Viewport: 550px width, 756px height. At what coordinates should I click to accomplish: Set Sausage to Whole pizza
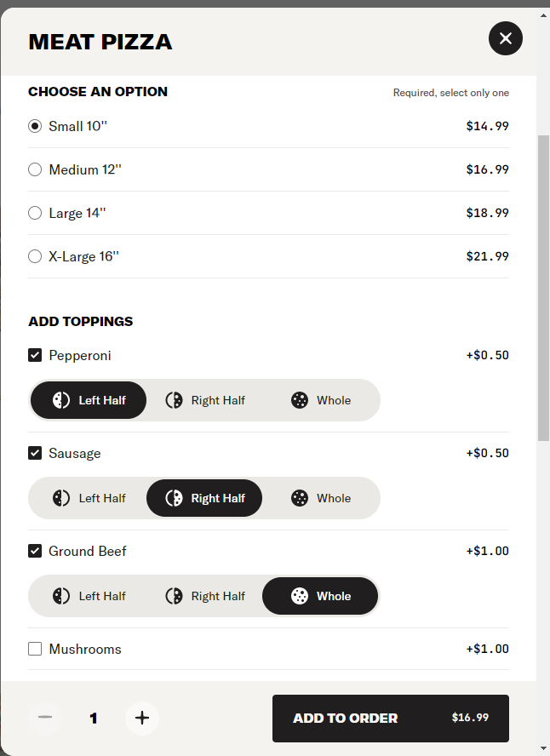pyautogui.click(x=320, y=498)
